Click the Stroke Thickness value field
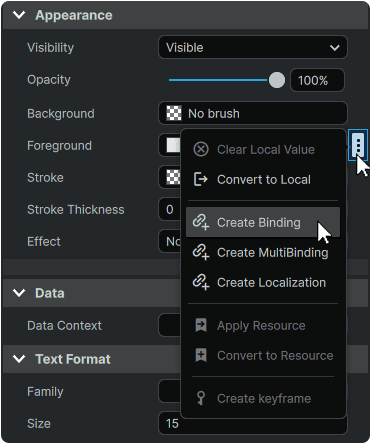Viewport: 371px width, 444px height. (169, 209)
